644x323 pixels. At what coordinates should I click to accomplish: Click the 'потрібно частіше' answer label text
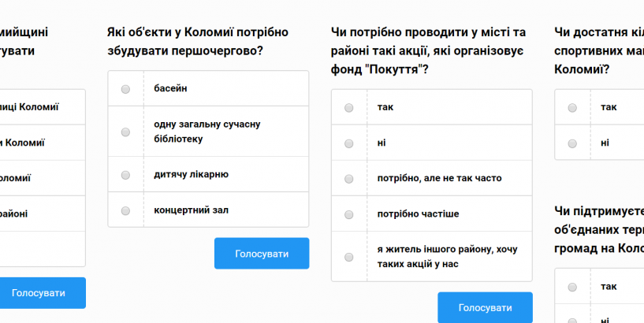(x=418, y=214)
